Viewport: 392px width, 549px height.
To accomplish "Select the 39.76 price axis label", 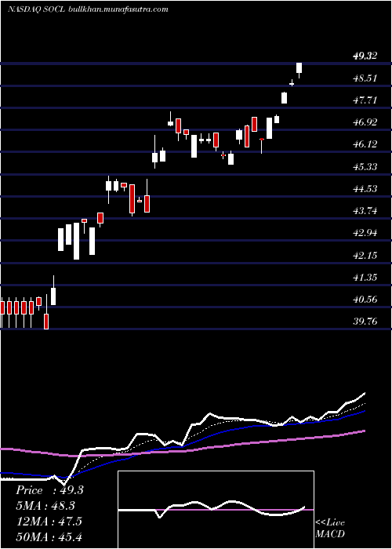I will pos(365,322).
